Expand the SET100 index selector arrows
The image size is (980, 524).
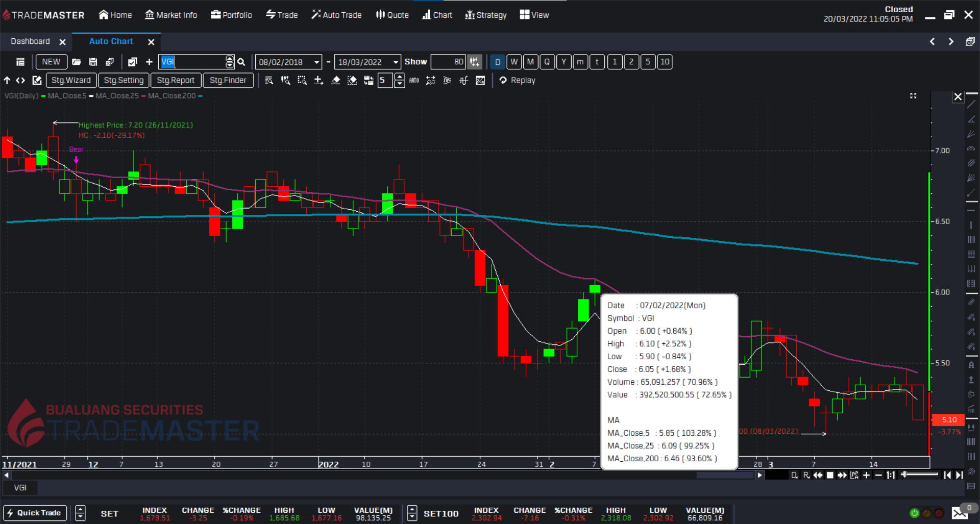pos(412,513)
